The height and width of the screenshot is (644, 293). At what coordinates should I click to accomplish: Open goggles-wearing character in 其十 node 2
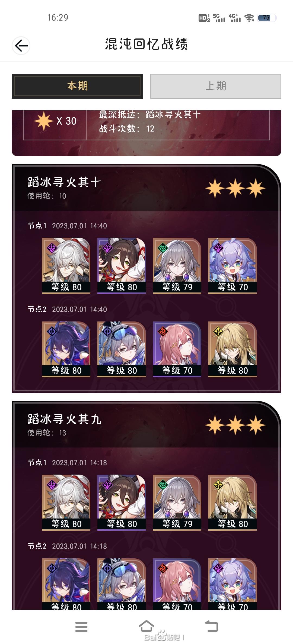click(x=122, y=349)
